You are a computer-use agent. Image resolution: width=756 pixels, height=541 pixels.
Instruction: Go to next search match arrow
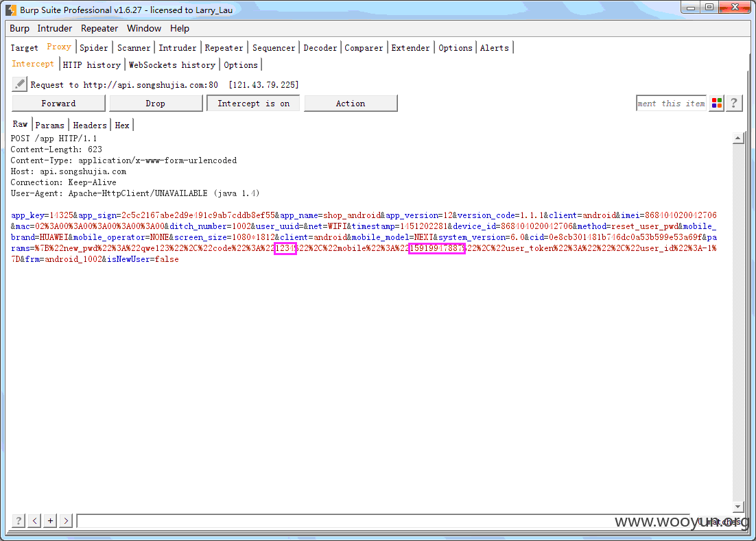[x=66, y=520]
